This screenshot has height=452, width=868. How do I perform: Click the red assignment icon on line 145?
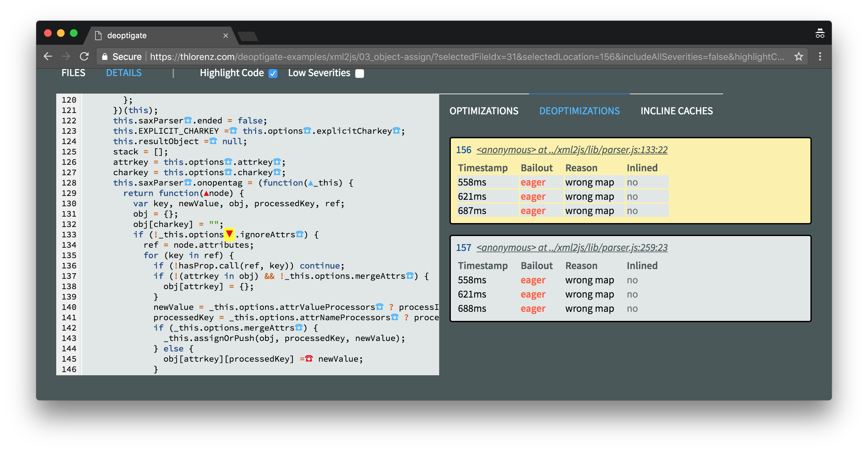coord(309,359)
